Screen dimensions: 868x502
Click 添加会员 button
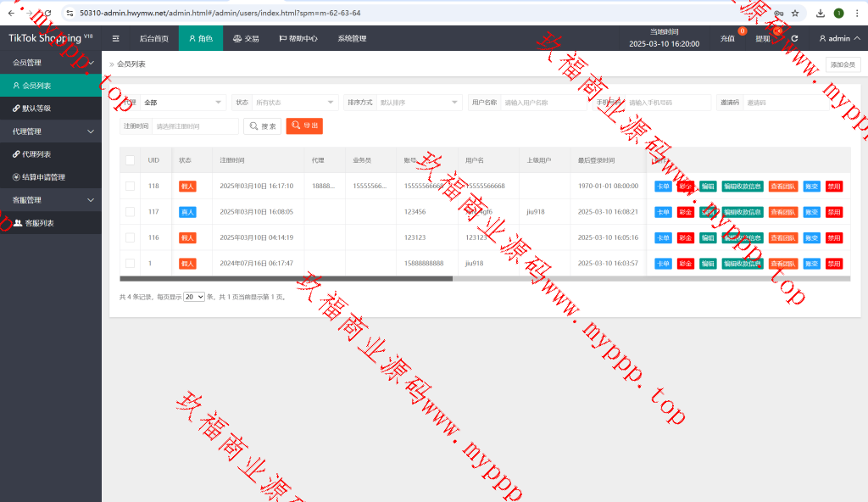[843, 64]
